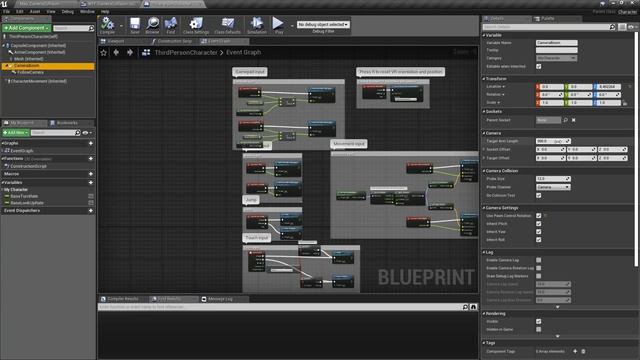Open the view options eye dropdown in My Blueprint
This screenshot has width=640, height=360.
[x=87, y=133]
